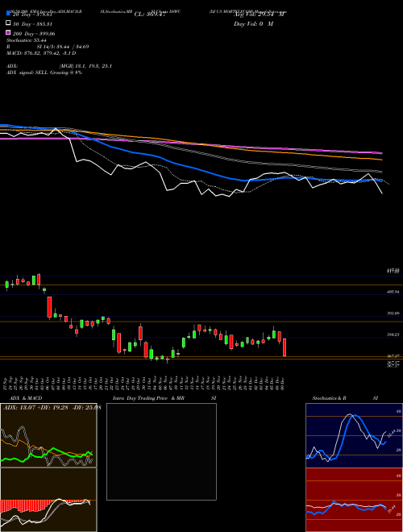This screenshot has height=532, width=403.
Task: Select the '20 Day - 378.61' legend text
Action: point(32,15)
